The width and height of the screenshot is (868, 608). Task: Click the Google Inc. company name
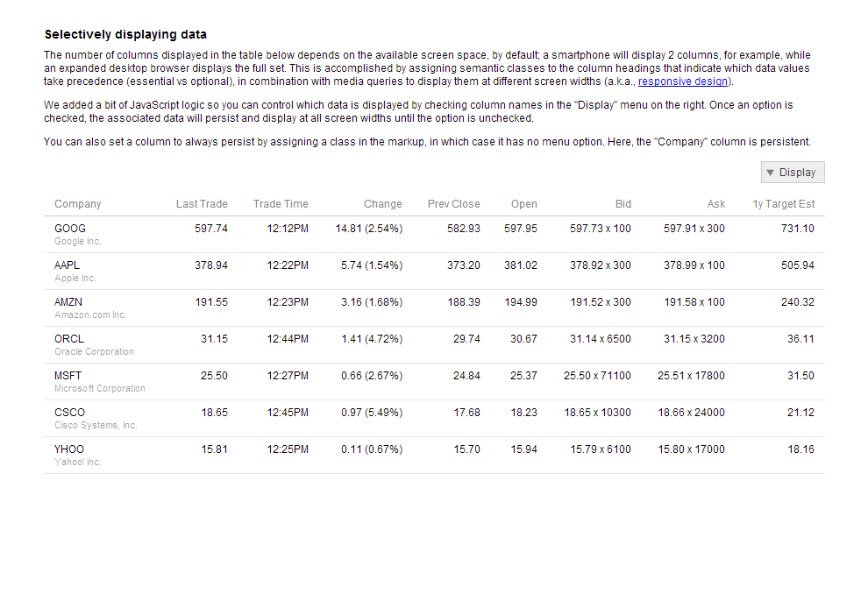[77, 241]
